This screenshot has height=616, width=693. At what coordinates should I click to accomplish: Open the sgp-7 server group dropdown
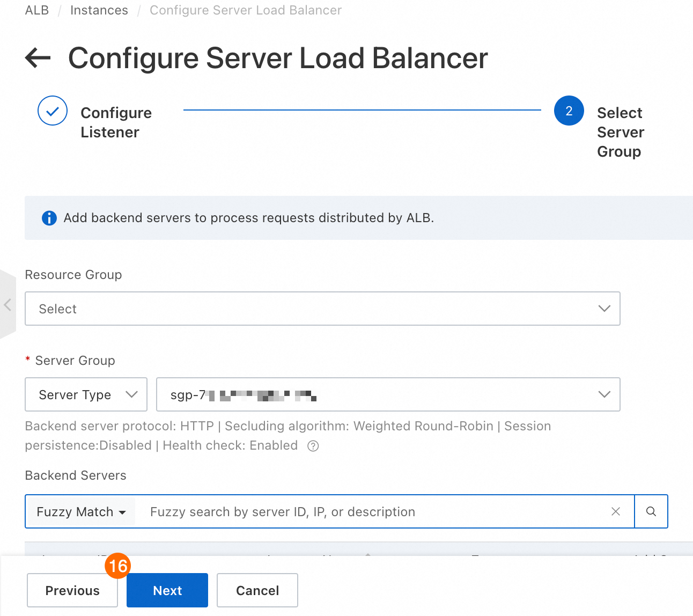pyautogui.click(x=388, y=394)
